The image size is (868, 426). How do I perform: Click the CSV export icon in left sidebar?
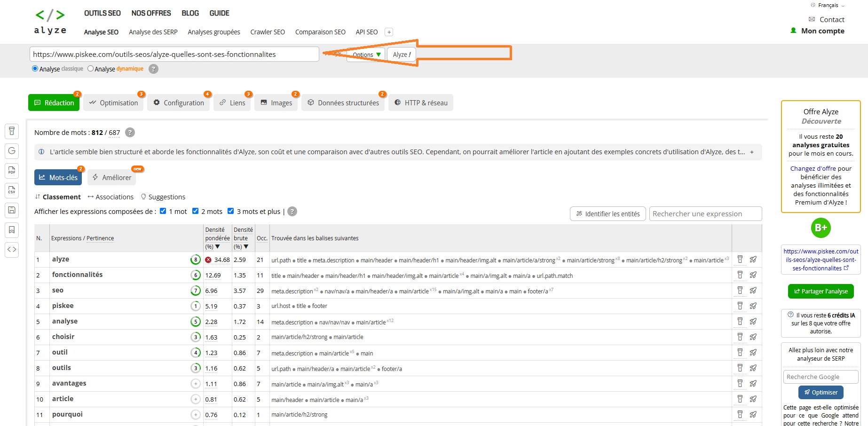coord(12,190)
